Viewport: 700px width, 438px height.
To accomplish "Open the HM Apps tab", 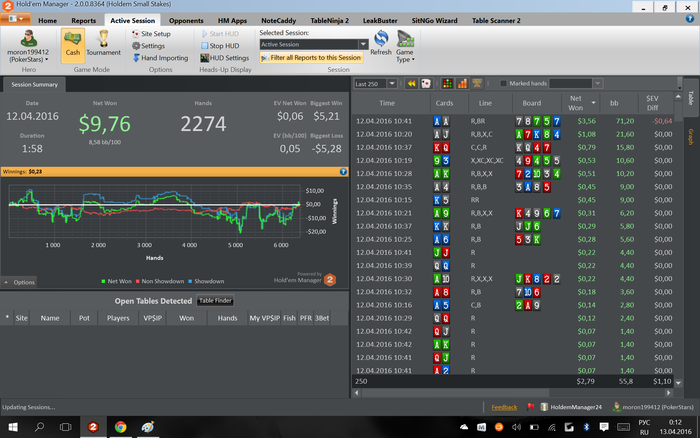I will pos(232,21).
